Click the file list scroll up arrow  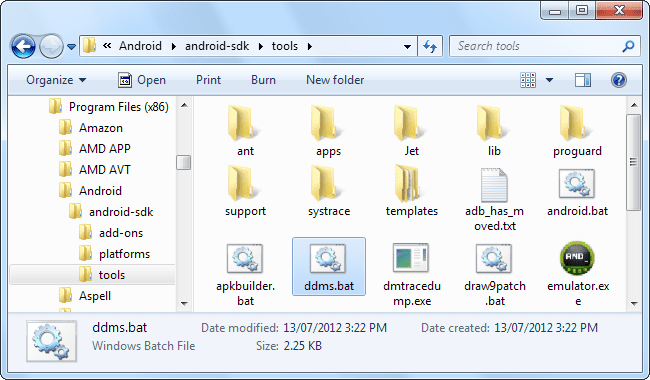click(634, 105)
